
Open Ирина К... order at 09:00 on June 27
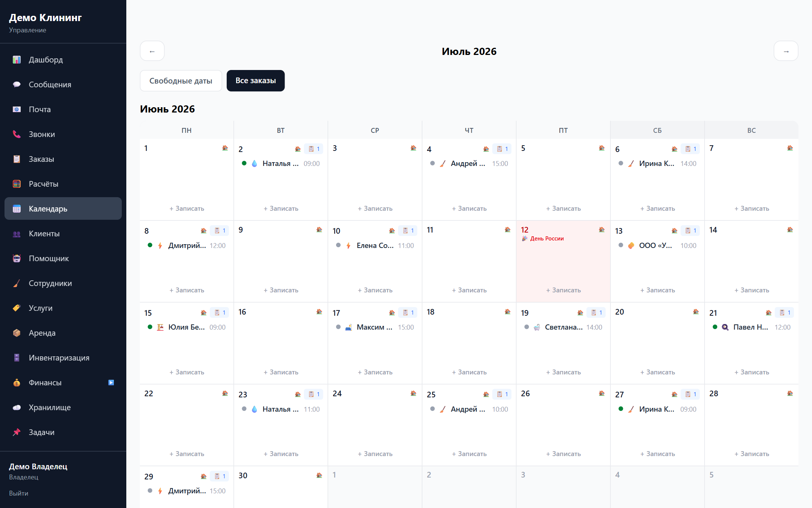coord(657,409)
